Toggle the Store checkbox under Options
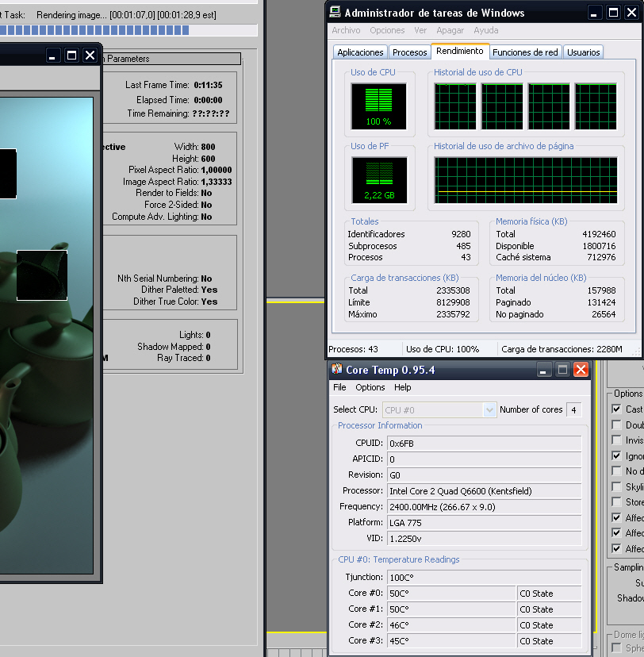644x657 pixels. (616, 501)
